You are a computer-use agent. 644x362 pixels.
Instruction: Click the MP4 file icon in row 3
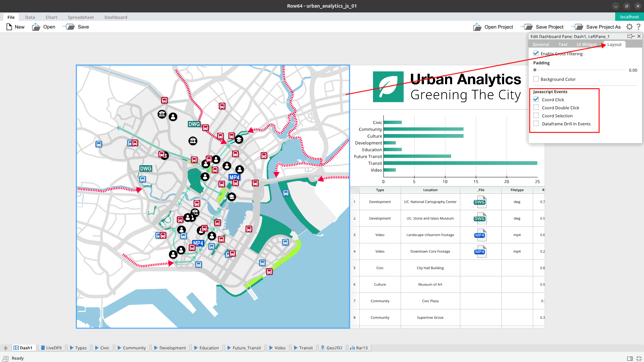click(x=480, y=235)
